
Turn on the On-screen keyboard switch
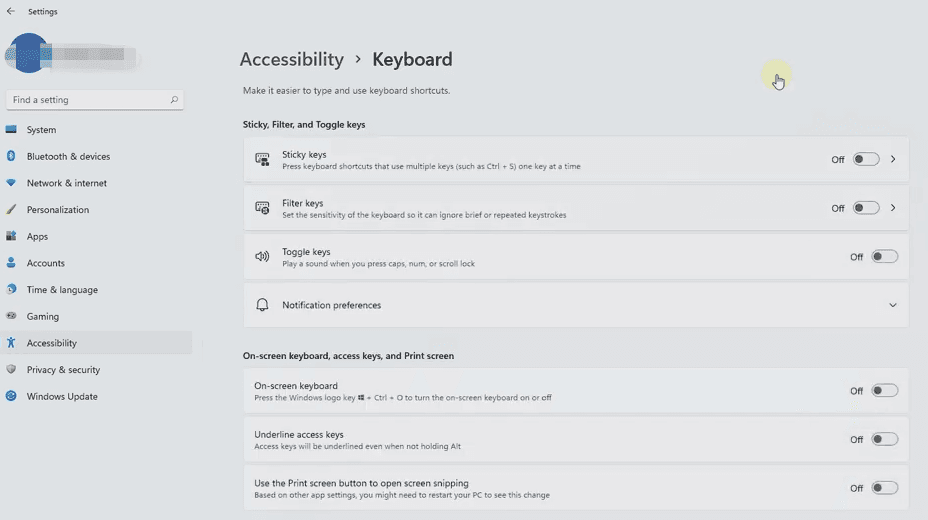pos(885,390)
